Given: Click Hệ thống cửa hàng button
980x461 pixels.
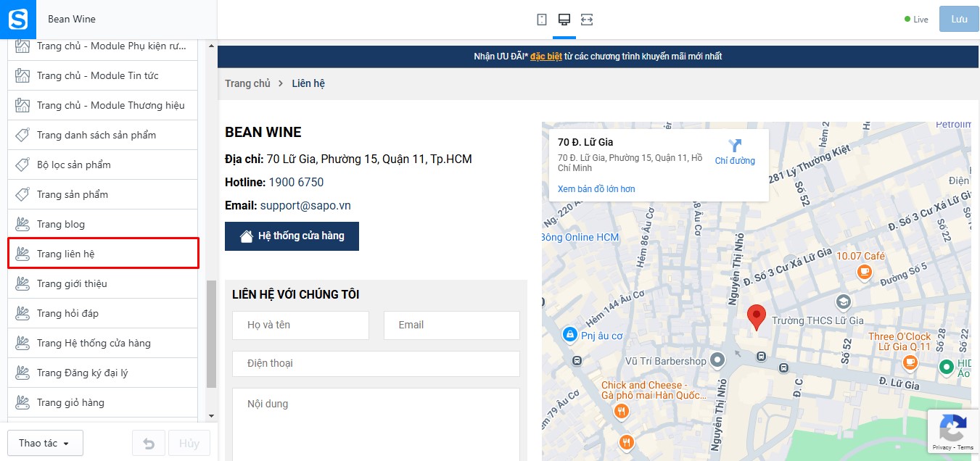Looking at the screenshot, I should pyautogui.click(x=292, y=236).
